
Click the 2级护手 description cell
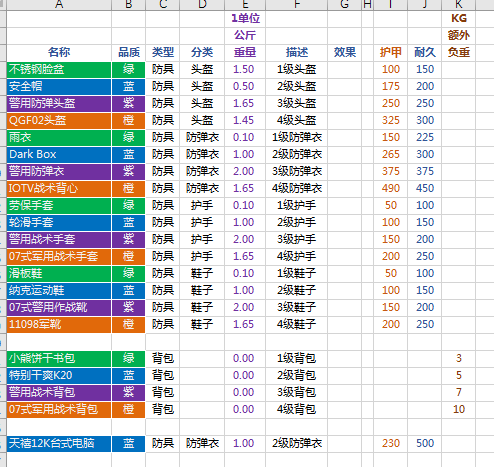point(297,223)
